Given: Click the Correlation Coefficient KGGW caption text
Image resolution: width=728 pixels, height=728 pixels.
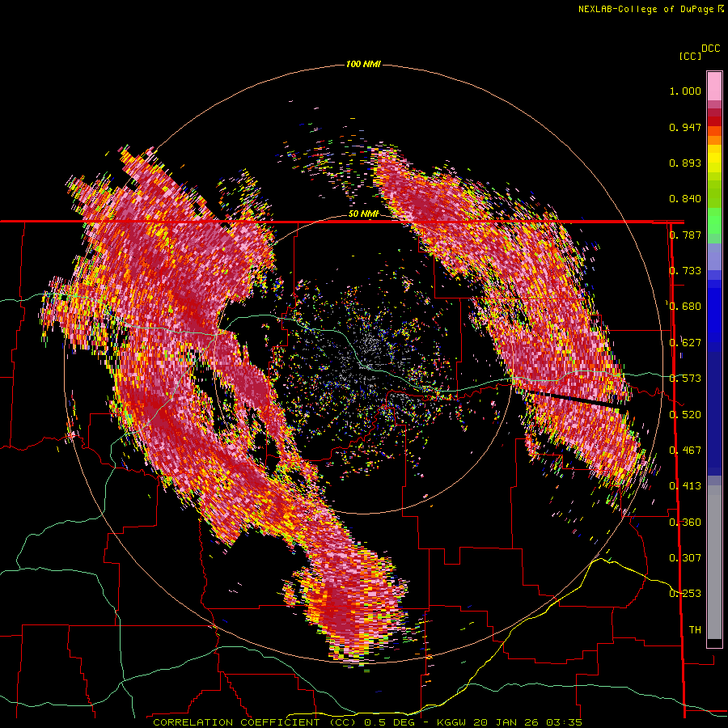Looking at the screenshot, I should [x=367, y=722].
